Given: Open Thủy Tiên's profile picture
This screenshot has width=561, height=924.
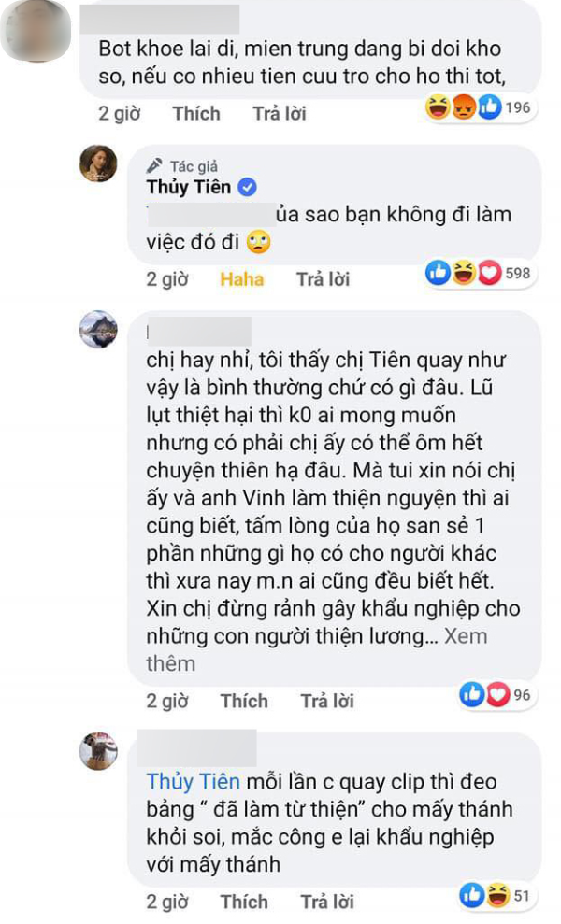Looking at the screenshot, I should point(98,163).
